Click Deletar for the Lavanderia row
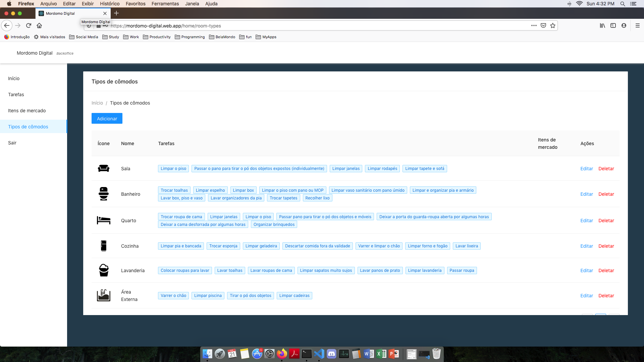644x362 pixels. pyautogui.click(x=606, y=270)
